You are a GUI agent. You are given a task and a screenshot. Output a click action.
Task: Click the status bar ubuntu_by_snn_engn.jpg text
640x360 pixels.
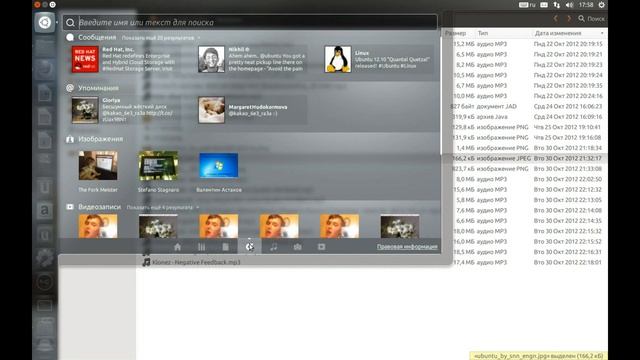pos(537,356)
